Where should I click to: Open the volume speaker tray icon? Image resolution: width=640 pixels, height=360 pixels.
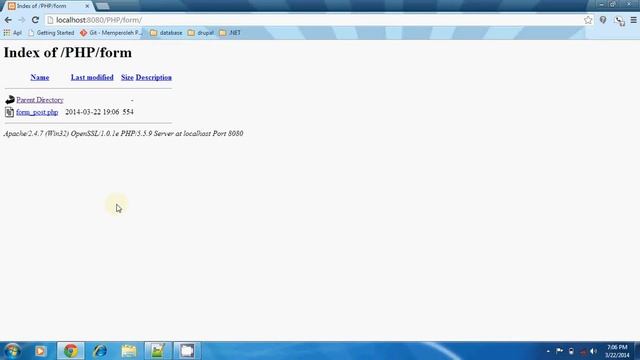pos(593,351)
